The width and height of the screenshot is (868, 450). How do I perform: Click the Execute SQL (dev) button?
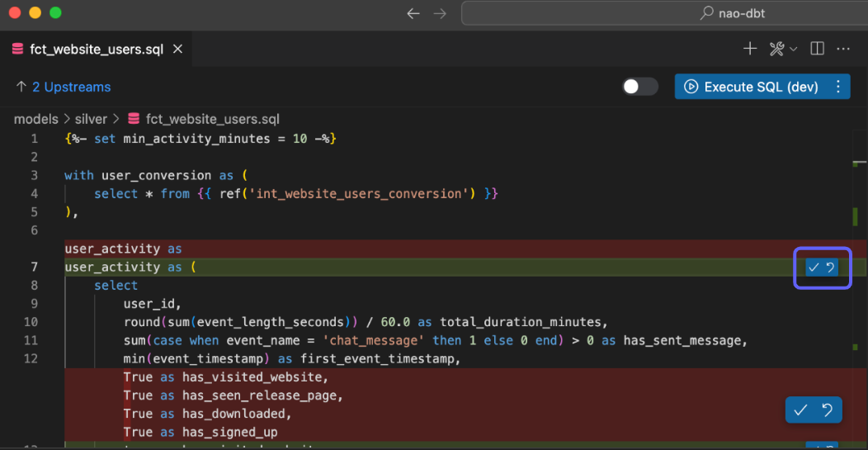pyautogui.click(x=751, y=87)
